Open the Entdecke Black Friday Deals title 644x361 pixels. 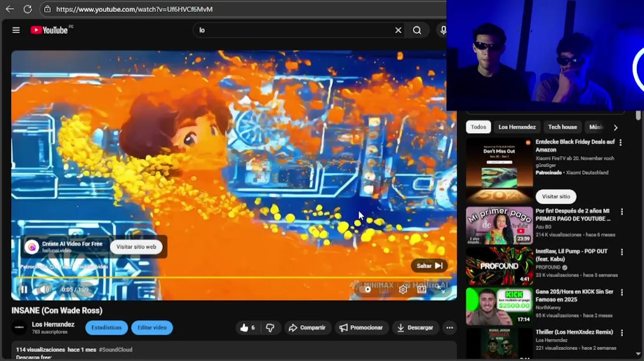575,146
